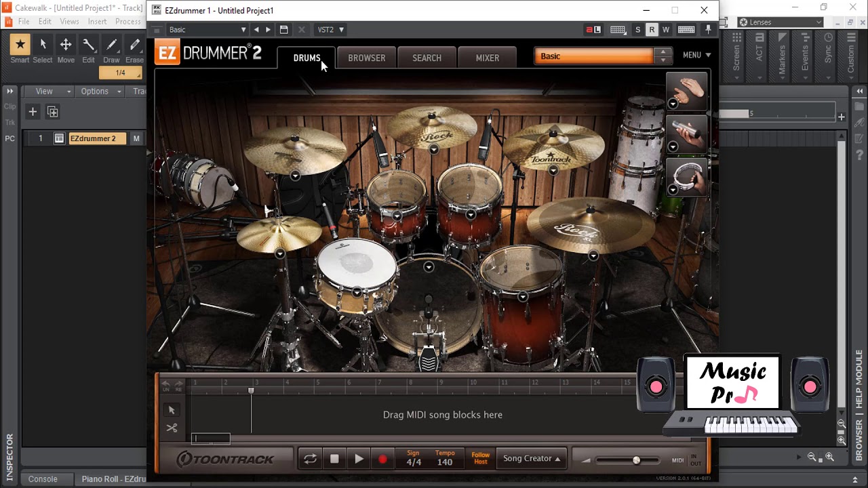Screen dimensions: 868x488
Task: Open the tambourine percussion thumbnail
Action: pyautogui.click(x=687, y=178)
